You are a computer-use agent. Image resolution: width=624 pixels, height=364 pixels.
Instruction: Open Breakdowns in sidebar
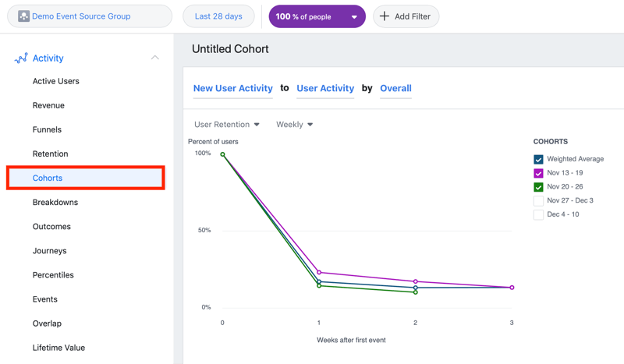[55, 202]
